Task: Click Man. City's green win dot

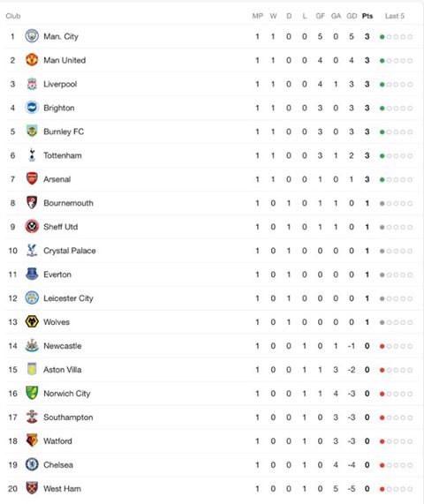Action: tap(382, 37)
